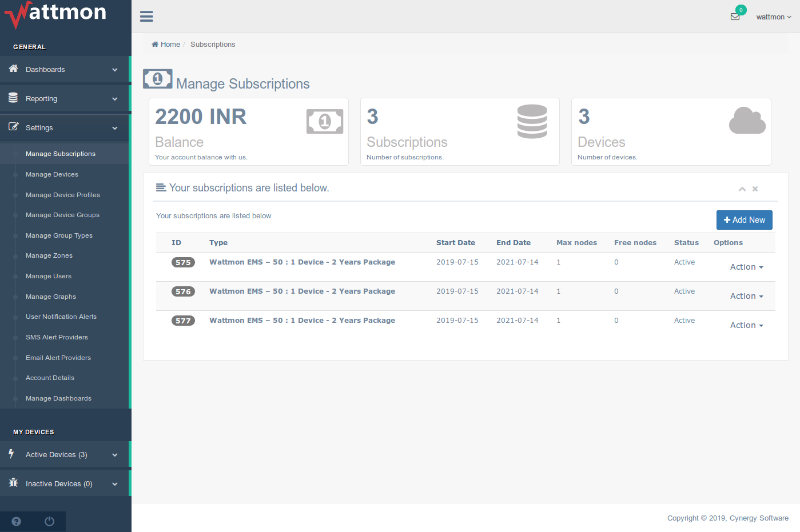Click the Home breadcrumb link
This screenshot has width=800, height=532.
166,45
